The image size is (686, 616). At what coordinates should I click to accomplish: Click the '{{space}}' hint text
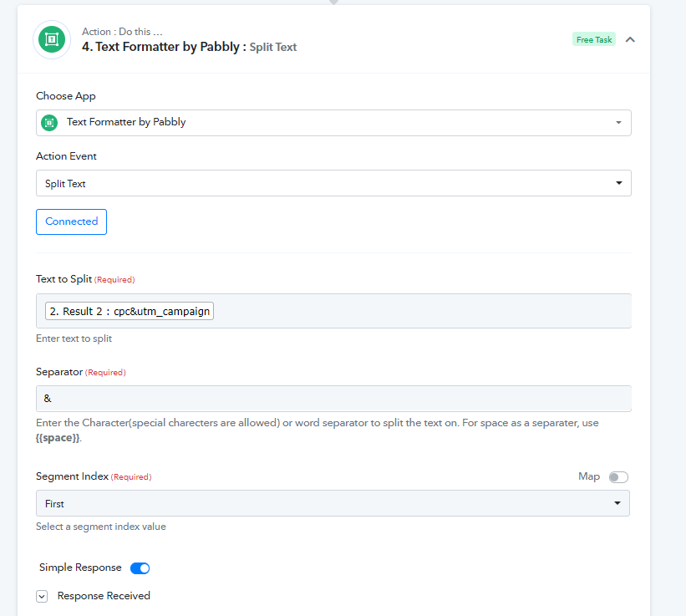pyautogui.click(x=58, y=438)
